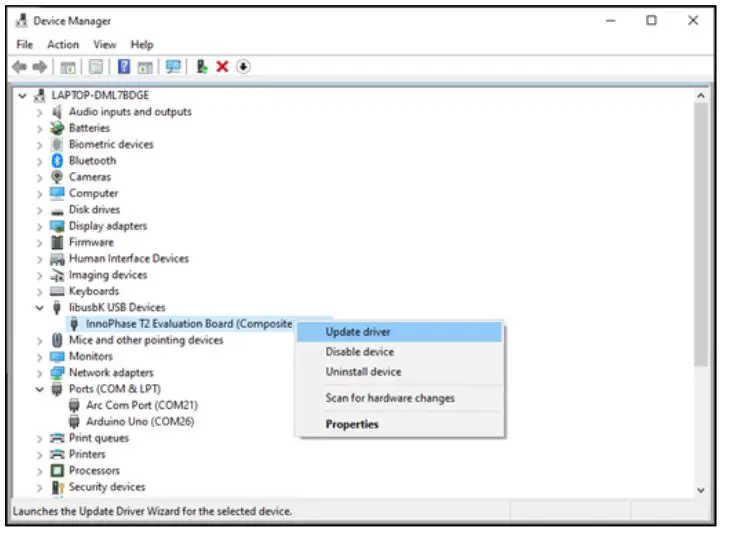Click the action pane toolbar icon beside Help
The width and height of the screenshot is (731, 535).
coord(145,67)
